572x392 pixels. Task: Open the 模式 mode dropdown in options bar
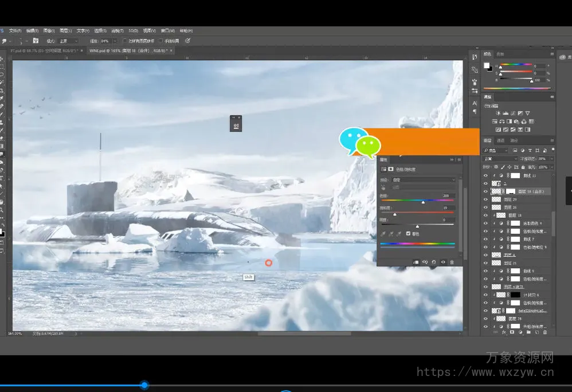click(x=68, y=41)
